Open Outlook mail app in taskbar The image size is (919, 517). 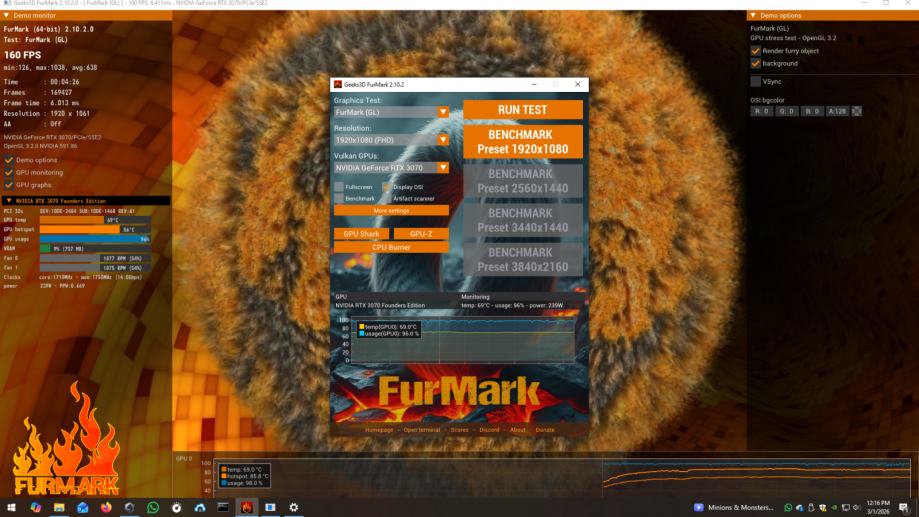[x=83, y=508]
